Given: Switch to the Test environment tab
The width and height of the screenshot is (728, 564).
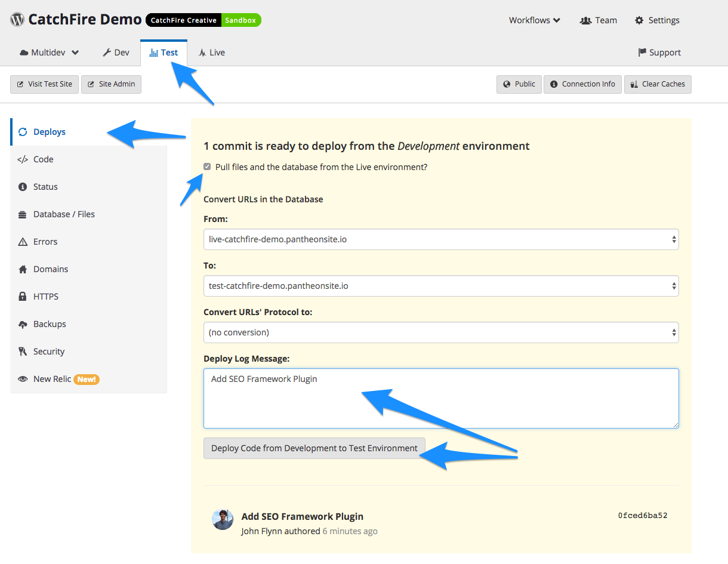Looking at the screenshot, I should 164,53.
